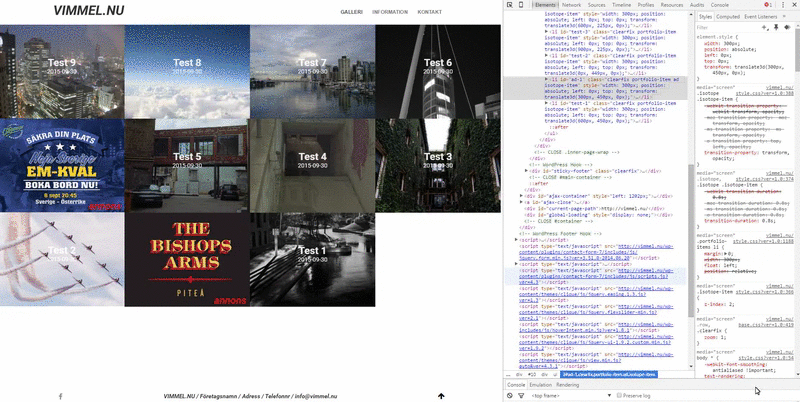Clear console with the circle-slash icon
This screenshot has width=800, height=402.
coord(510,395)
